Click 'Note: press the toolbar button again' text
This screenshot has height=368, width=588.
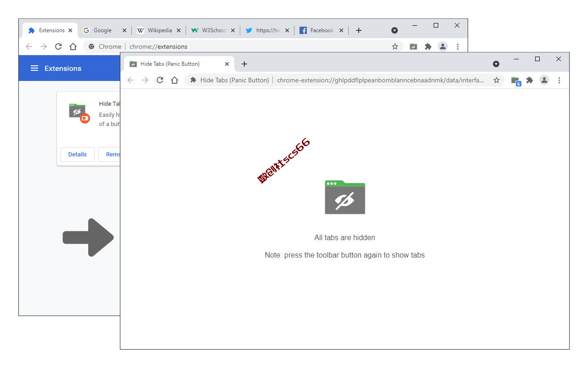coord(345,255)
